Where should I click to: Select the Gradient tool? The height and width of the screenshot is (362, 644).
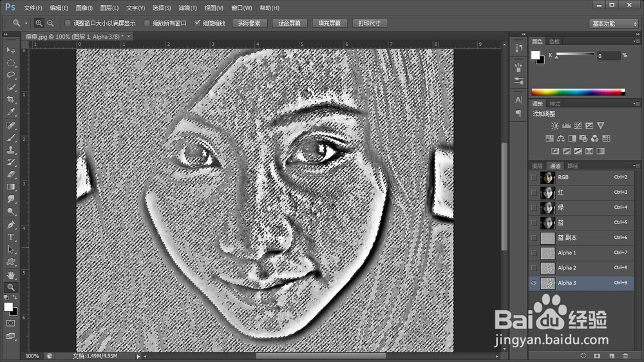(x=11, y=187)
